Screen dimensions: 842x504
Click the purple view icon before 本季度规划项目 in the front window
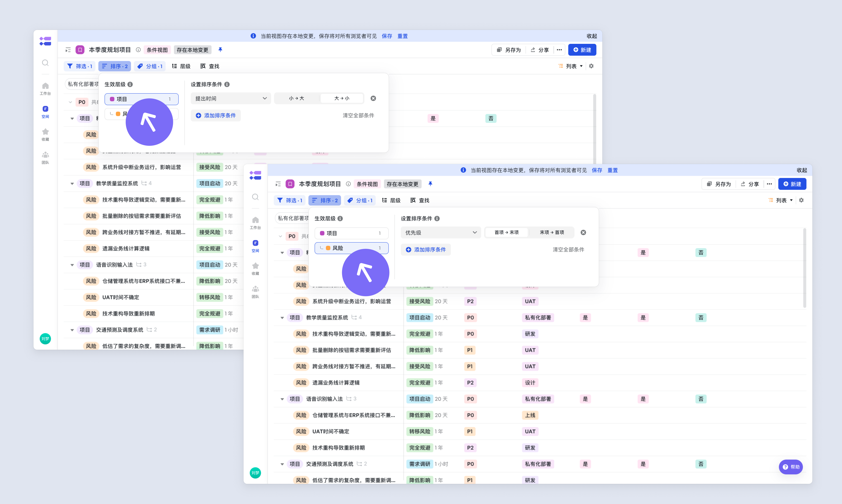click(x=290, y=184)
